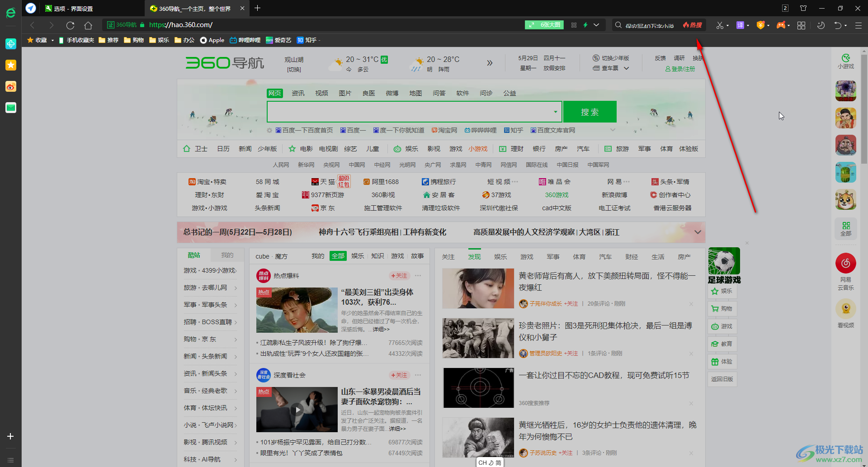The image size is (868, 467).
Task: Open the 足球游戏 thumbnail ad
Action: coord(724,266)
